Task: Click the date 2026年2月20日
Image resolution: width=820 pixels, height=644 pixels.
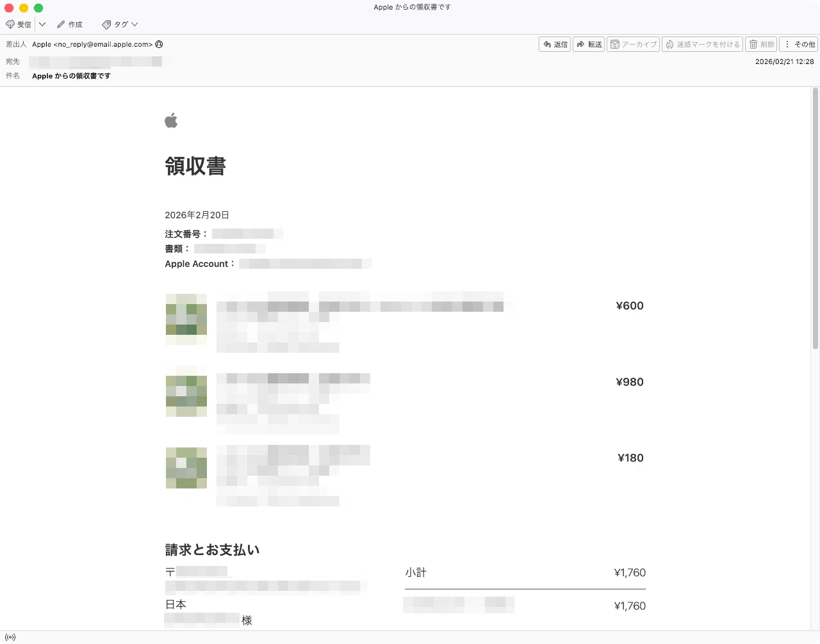Action: tap(197, 215)
